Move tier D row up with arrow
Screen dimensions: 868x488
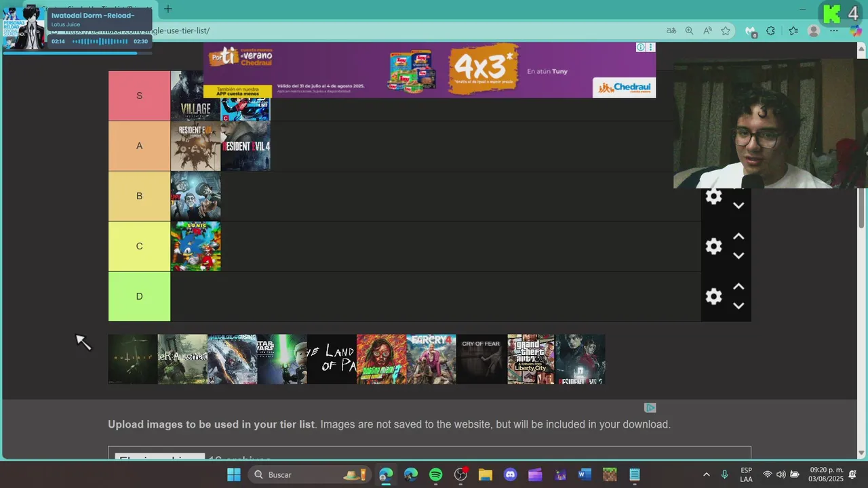coord(738,287)
